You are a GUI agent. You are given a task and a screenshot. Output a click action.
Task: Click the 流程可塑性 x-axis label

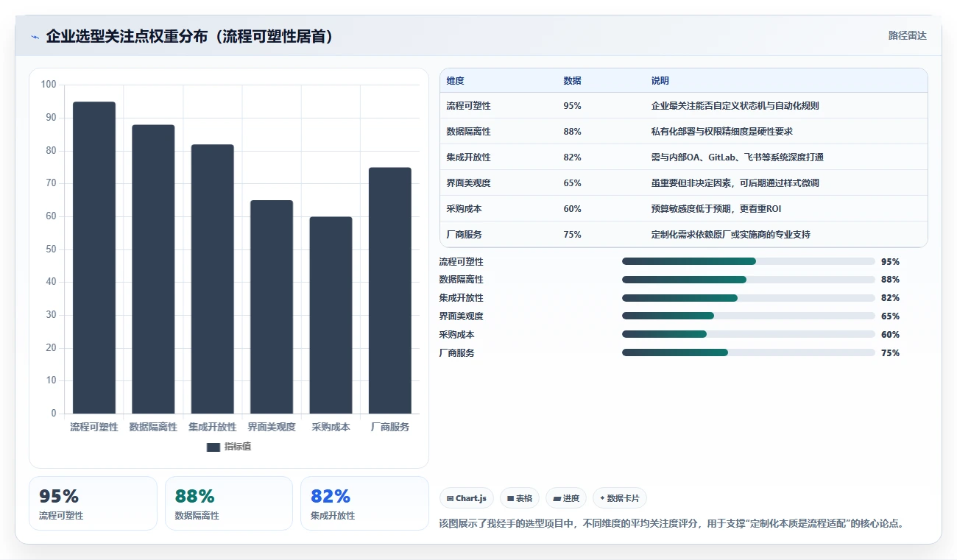pyautogui.click(x=94, y=427)
